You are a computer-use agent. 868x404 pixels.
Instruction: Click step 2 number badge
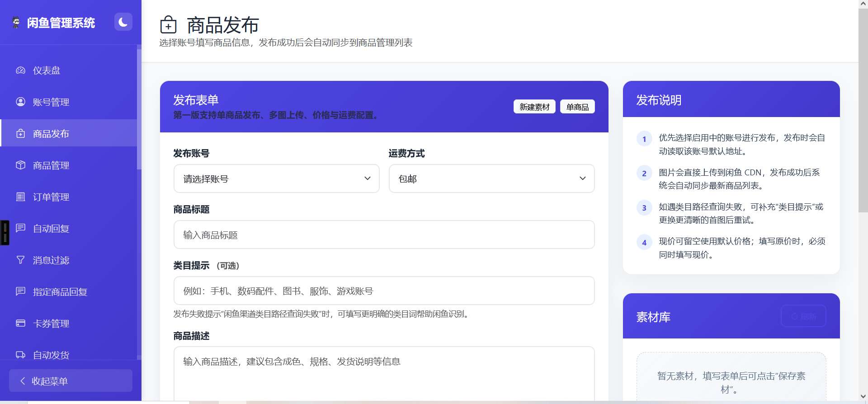[644, 173]
